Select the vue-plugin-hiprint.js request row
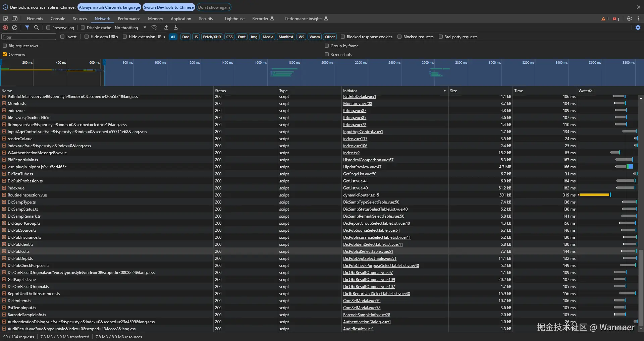This screenshot has width=644, height=341. [x=319, y=167]
